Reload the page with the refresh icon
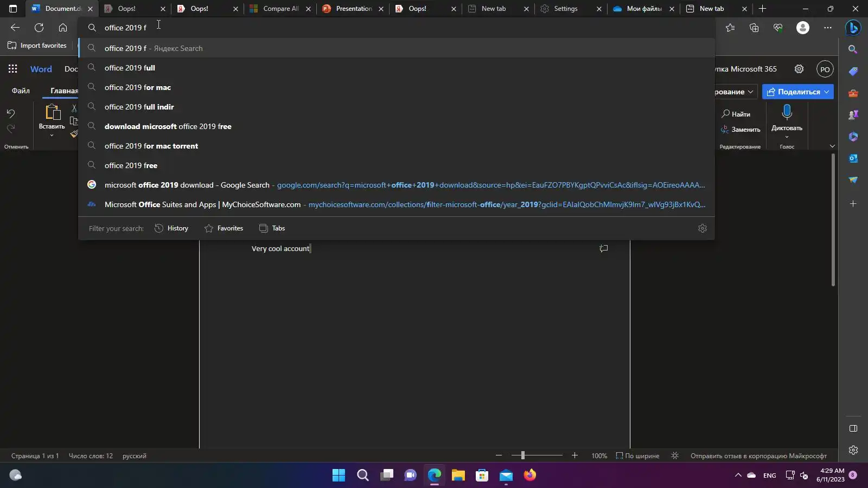868x488 pixels. [39, 28]
